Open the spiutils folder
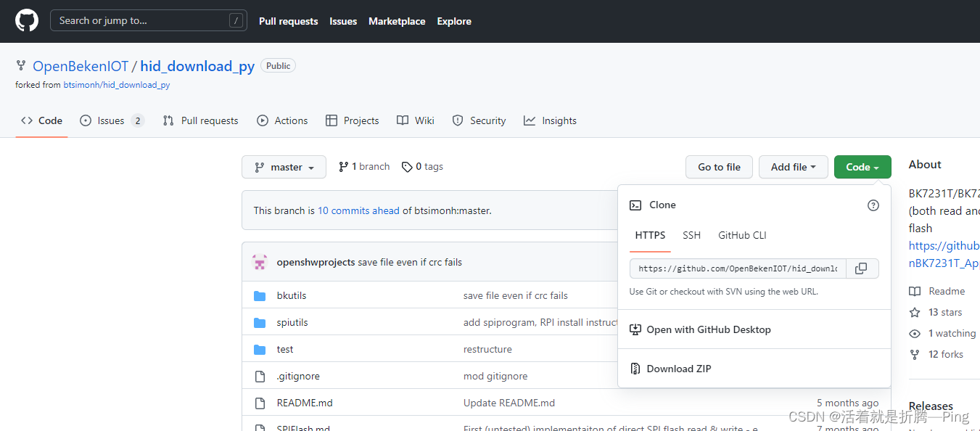This screenshot has height=431, width=980. tap(292, 322)
